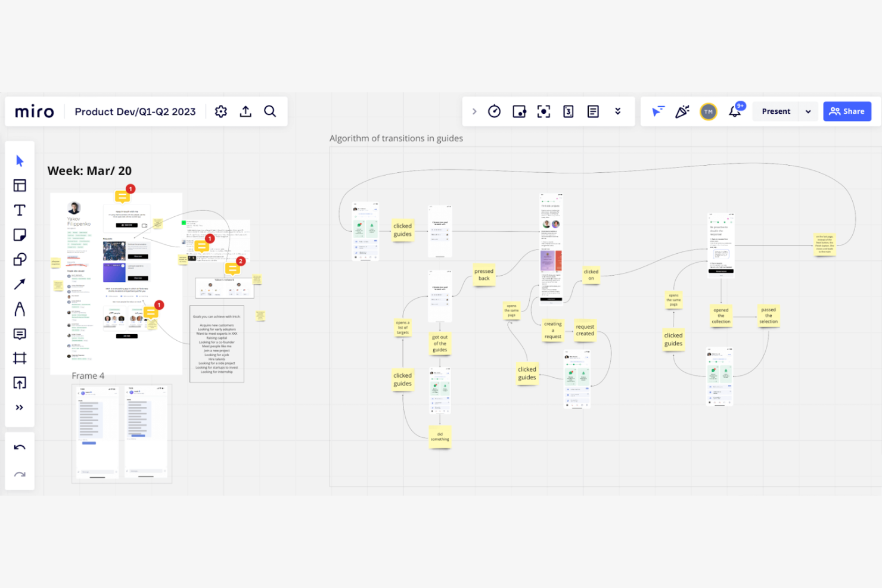Select 'Algorithm of transitions in guides' frame title
This screenshot has width=882, height=588.
click(x=396, y=138)
